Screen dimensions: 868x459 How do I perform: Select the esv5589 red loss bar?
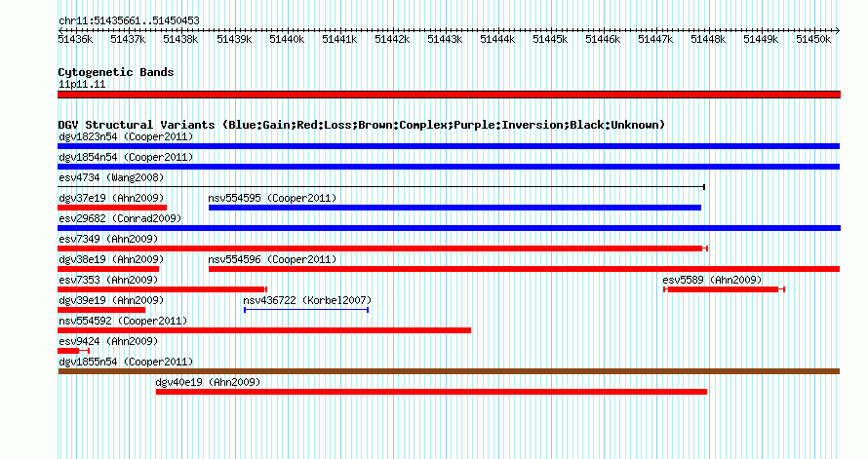pyautogui.click(x=724, y=289)
